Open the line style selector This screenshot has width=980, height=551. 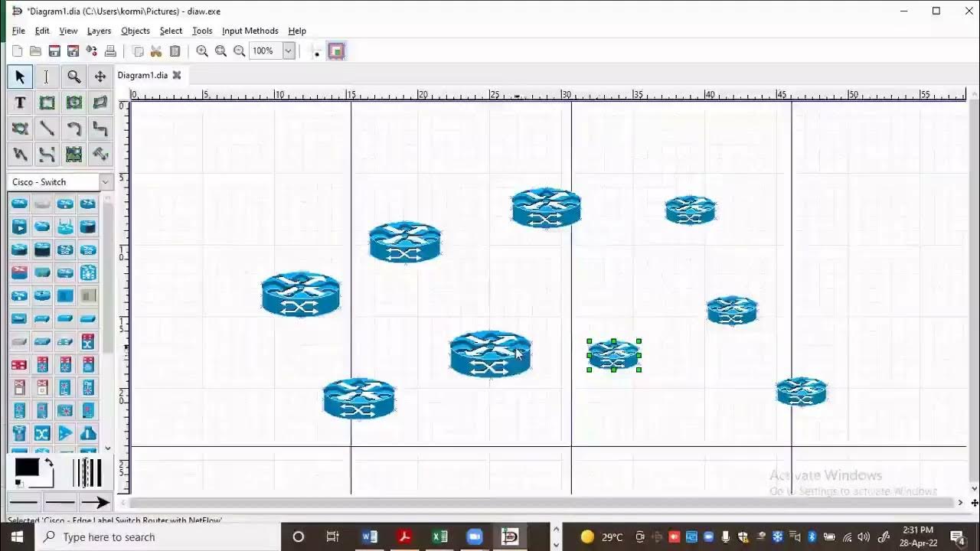[x=60, y=502]
